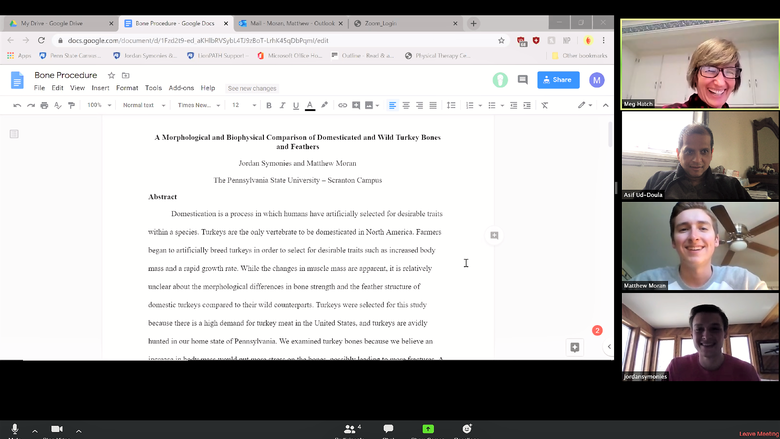Expand the numbered list options arrow

480,105
